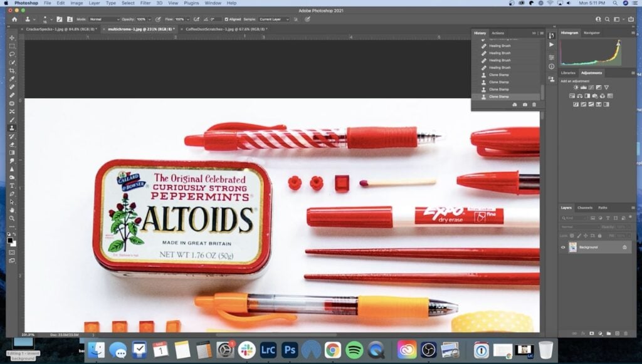
Task: Toggle pressure for opacity button
Action: pyautogui.click(x=158, y=19)
